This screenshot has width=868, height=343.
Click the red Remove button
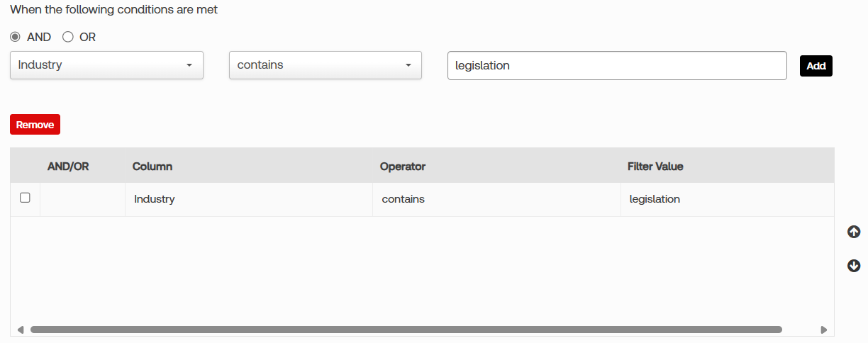pyautogui.click(x=35, y=125)
